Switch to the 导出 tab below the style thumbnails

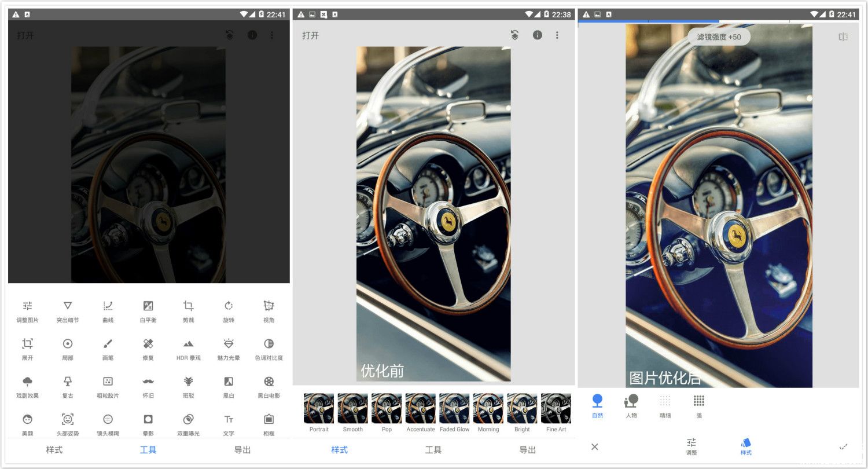click(x=527, y=450)
